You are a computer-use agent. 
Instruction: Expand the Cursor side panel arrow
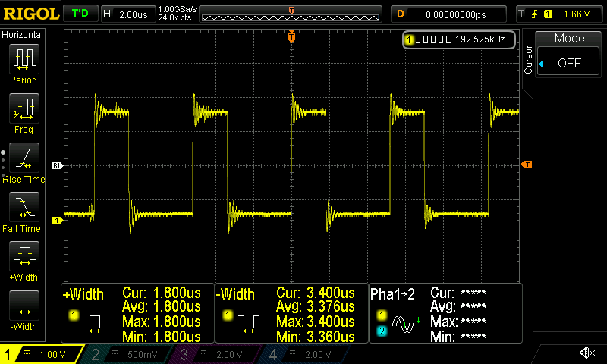[541, 64]
